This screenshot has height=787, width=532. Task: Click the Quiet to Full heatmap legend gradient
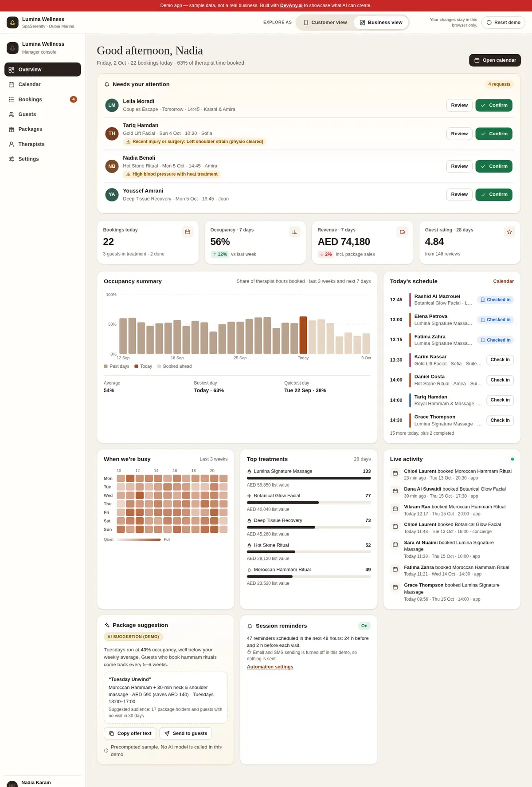[138, 539]
